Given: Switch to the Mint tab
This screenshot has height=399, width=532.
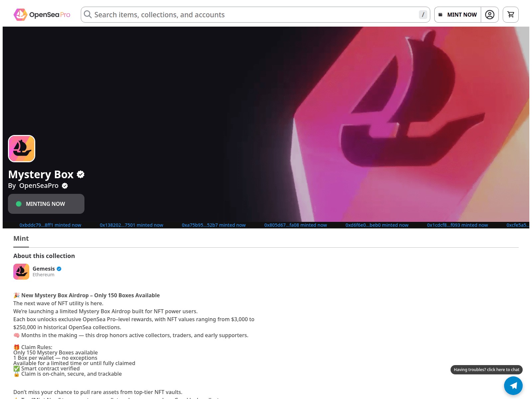Looking at the screenshot, I should [21, 238].
